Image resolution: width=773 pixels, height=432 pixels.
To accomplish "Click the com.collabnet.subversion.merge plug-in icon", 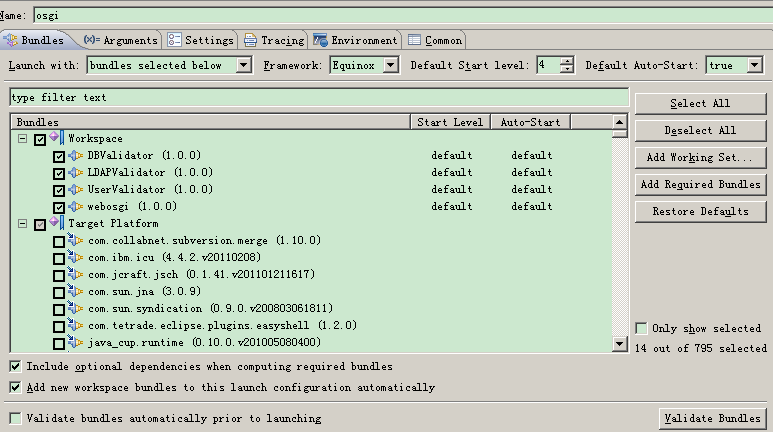I will click(75, 240).
